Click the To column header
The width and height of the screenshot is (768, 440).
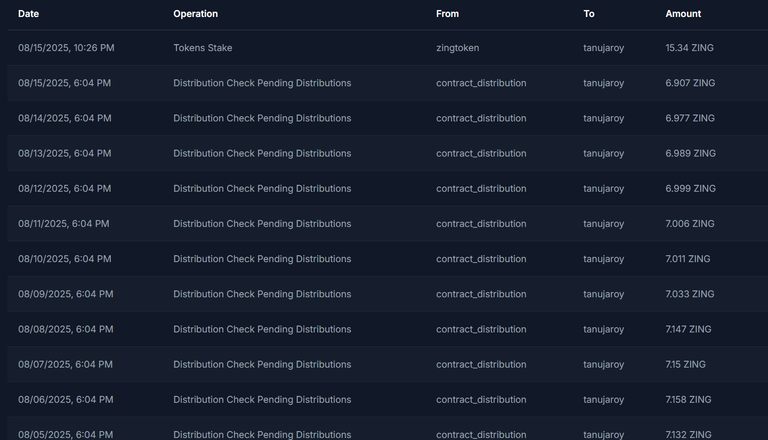coord(589,14)
